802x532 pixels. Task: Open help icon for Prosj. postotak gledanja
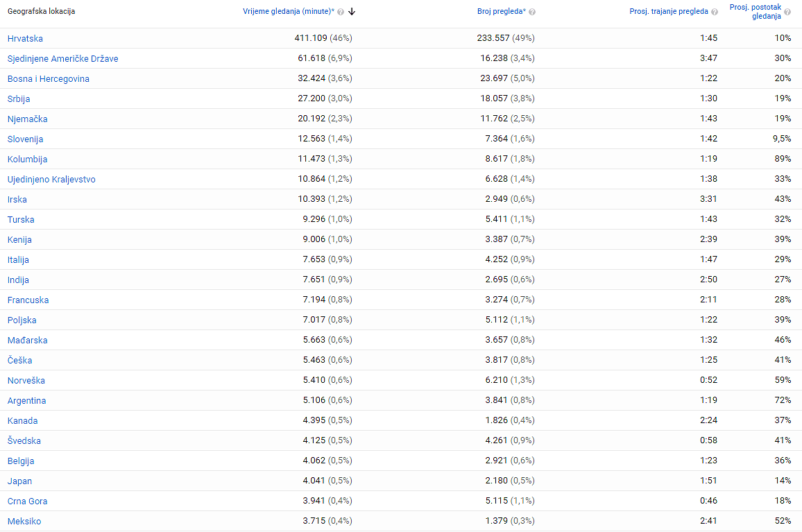coord(787,12)
